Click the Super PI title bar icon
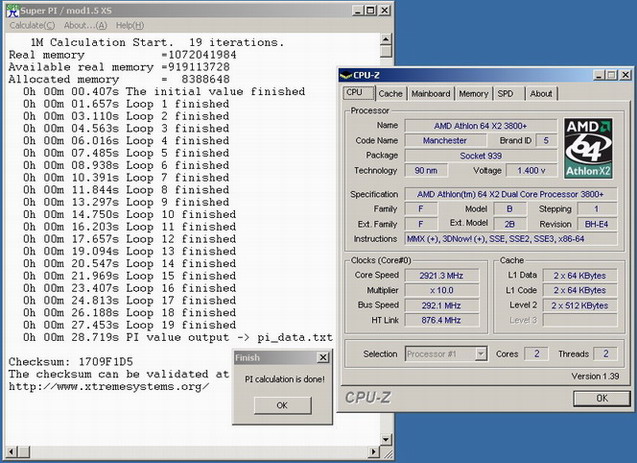The image size is (637, 463). click(13, 11)
